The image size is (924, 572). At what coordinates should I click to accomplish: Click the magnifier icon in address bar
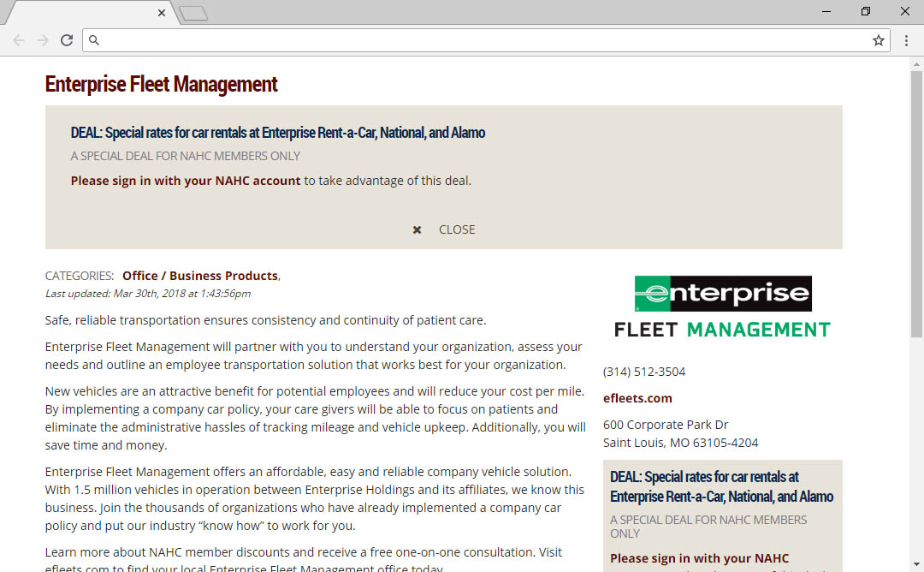(95, 40)
